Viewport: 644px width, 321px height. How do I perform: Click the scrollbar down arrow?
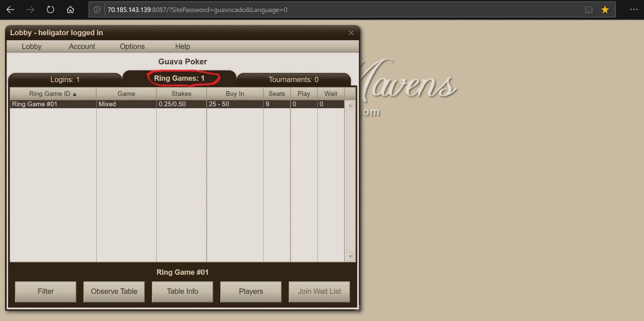pos(350,257)
